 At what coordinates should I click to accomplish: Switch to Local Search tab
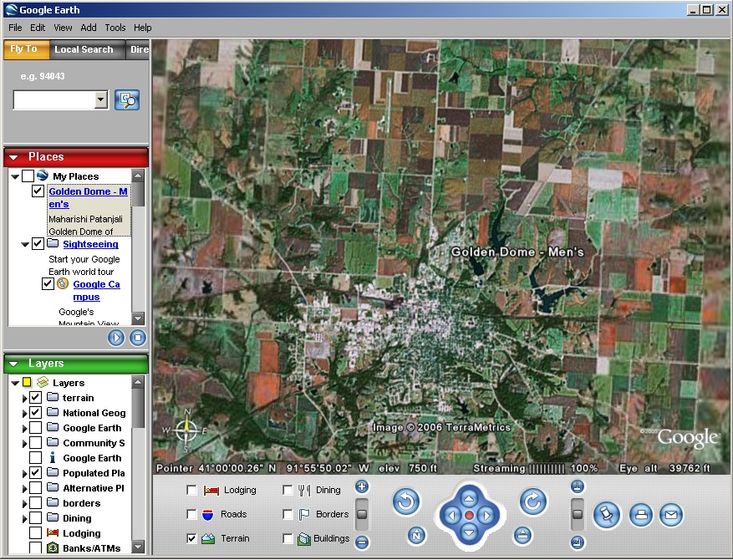87,49
